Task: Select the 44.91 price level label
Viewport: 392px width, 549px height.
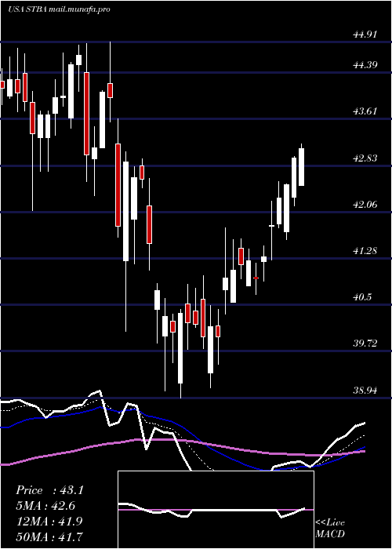Action: pyautogui.click(x=365, y=35)
